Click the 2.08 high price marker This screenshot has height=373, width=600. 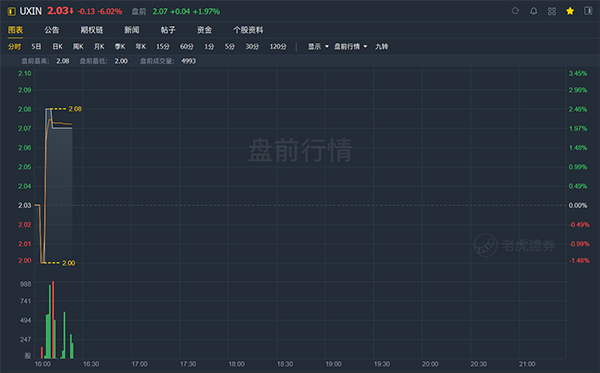click(75, 109)
